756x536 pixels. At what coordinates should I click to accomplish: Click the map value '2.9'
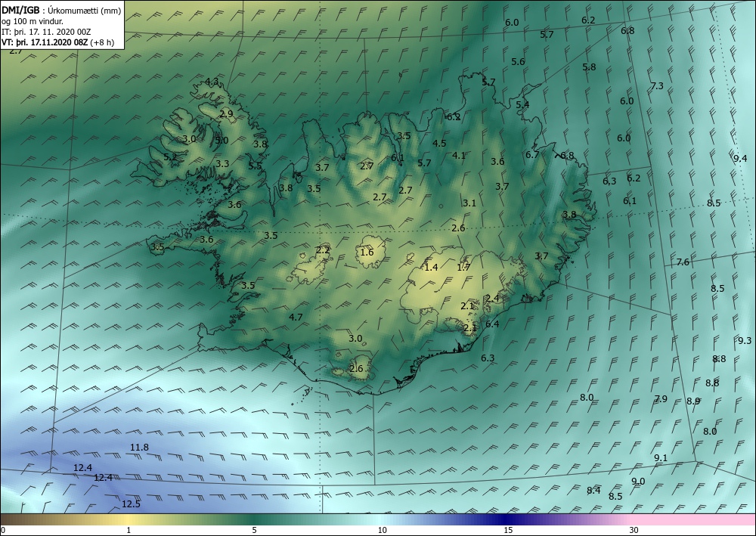(226, 114)
